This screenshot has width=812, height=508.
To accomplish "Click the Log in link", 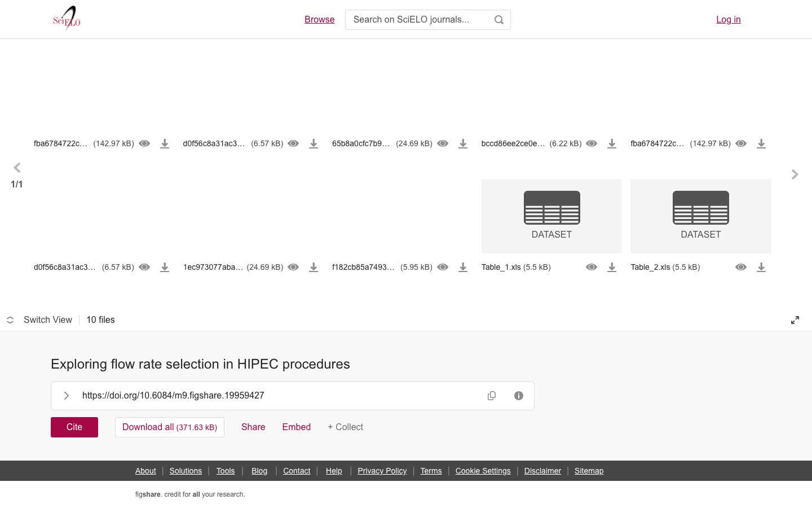I will 729,19.
